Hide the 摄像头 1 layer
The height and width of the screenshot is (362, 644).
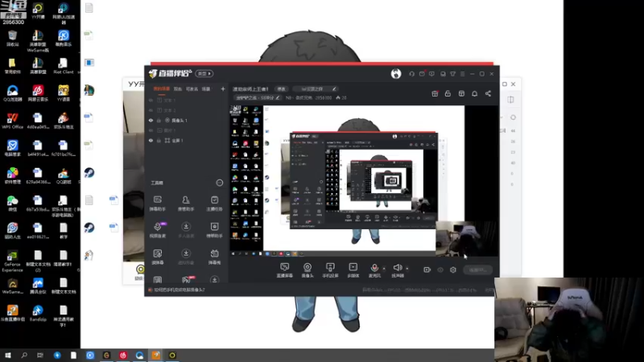pyautogui.click(x=151, y=120)
